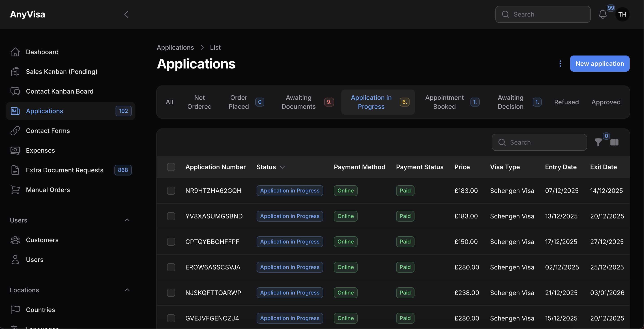Open the Applications breadcrumb link
Image resolution: width=644 pixels, height=329 pixels.
[x=175, y=47]
